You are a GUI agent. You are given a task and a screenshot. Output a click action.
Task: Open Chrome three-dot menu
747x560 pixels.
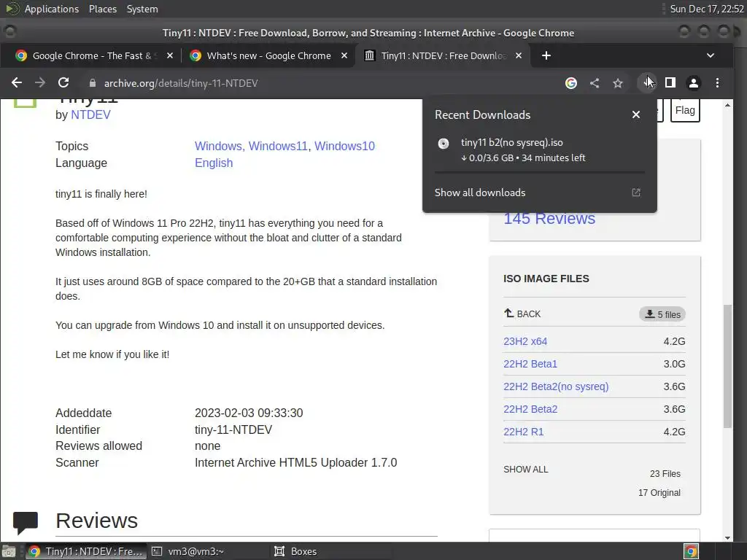tap(717, 83)
